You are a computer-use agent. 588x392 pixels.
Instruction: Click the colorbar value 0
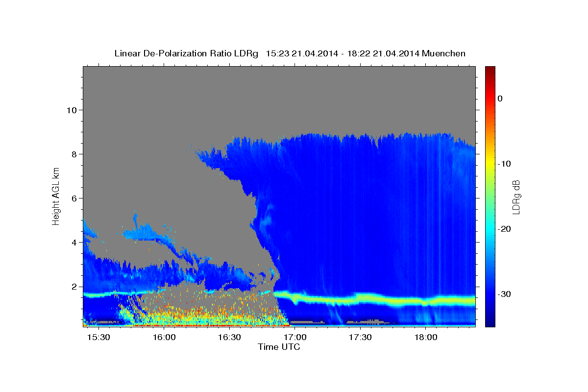pyautogui.click(x=500, y=98)
